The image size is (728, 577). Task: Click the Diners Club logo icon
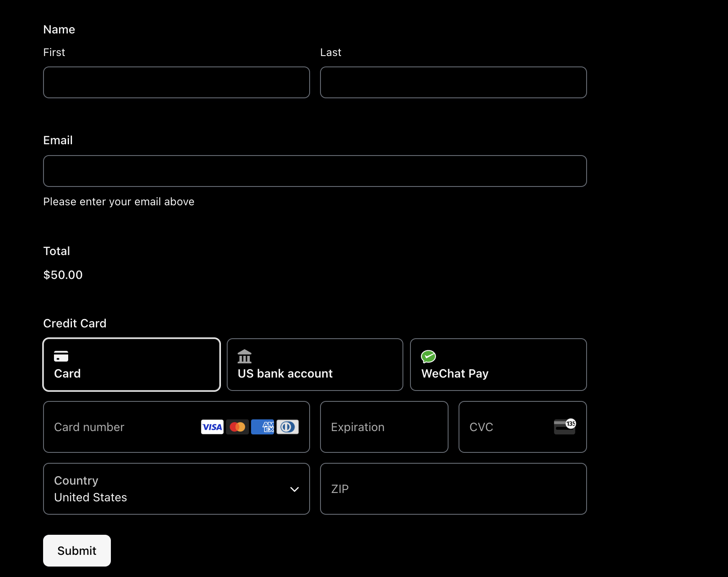[x=287, y=427]
